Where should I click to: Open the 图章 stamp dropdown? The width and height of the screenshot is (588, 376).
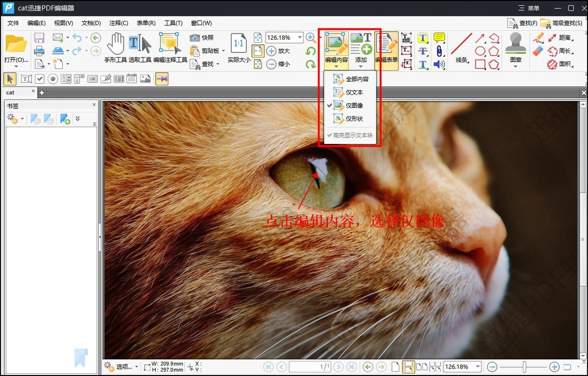tap(515, 67)
